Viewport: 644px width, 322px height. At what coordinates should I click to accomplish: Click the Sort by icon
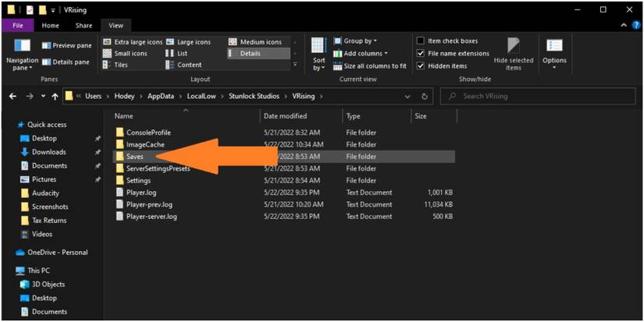click(318, 51)
